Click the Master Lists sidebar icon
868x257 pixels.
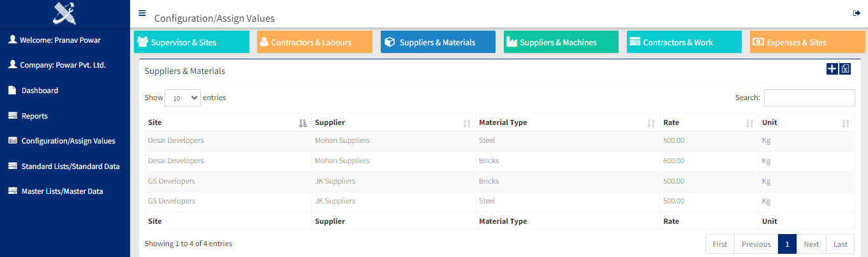click(x=12, y=191)
